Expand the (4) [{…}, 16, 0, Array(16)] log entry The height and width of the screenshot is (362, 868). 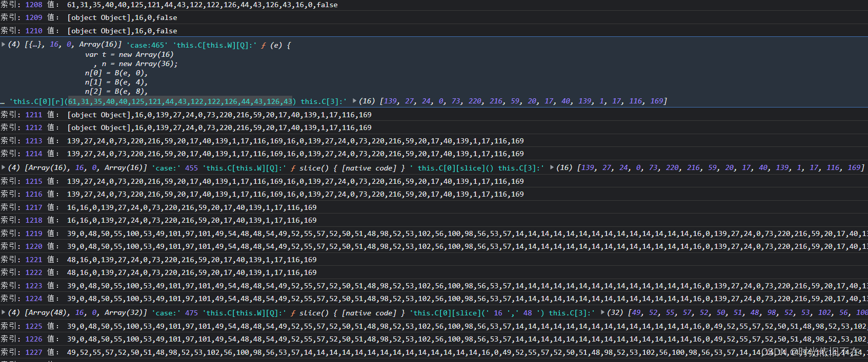(x=4, y=45)
